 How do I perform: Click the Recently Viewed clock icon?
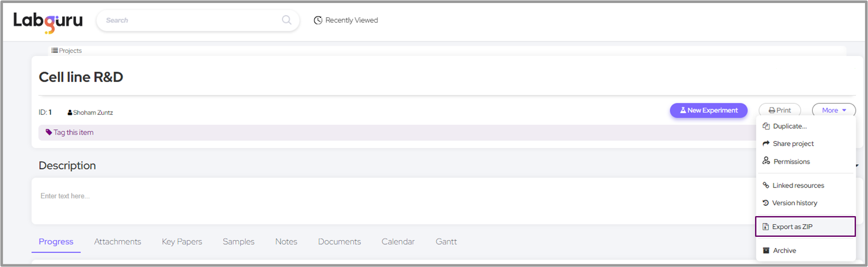[x=318, y=20]
